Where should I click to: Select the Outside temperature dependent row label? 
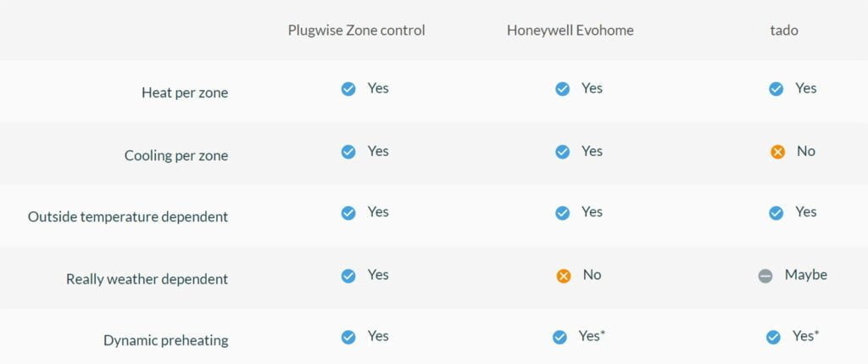[128, 216]
